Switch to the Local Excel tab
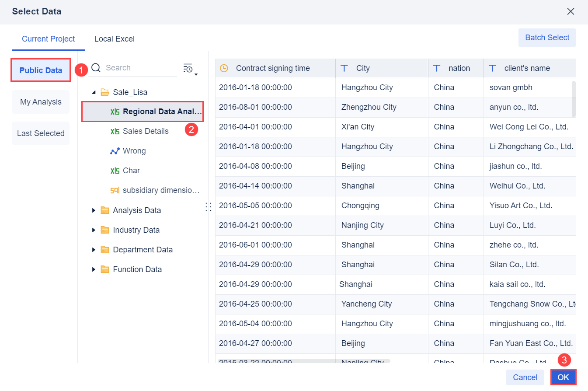Screen dimensions: 588x391 pyautogui.click(x=115, y=39)
